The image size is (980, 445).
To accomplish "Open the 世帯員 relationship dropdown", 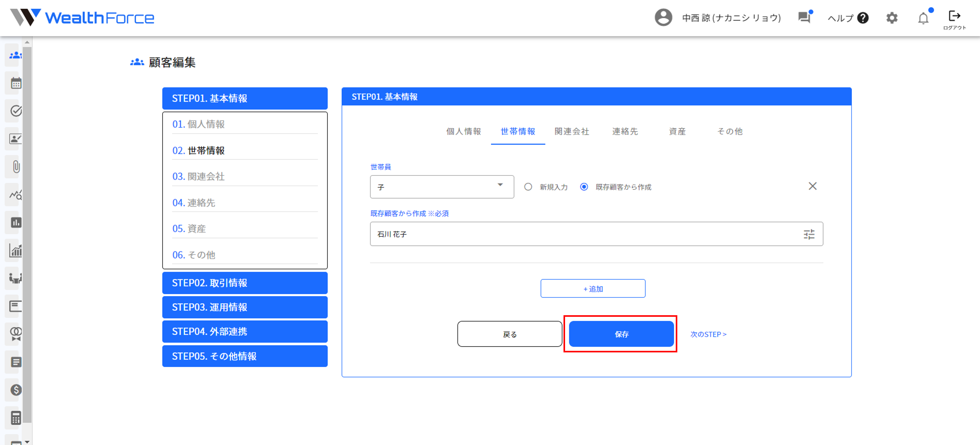I will pos(442,187).
